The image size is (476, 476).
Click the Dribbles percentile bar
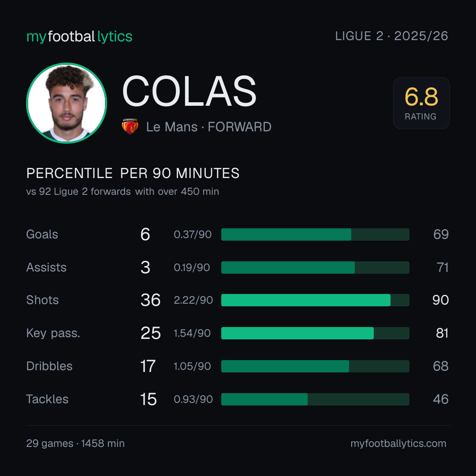[x=315, y=366]
